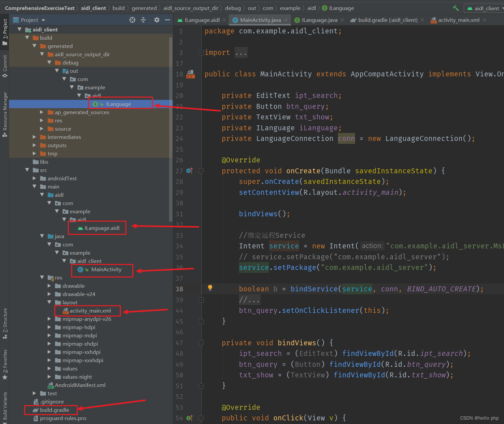Click the ComprehensiveExerciseTest breadcrumb

(x=40, y=8)
